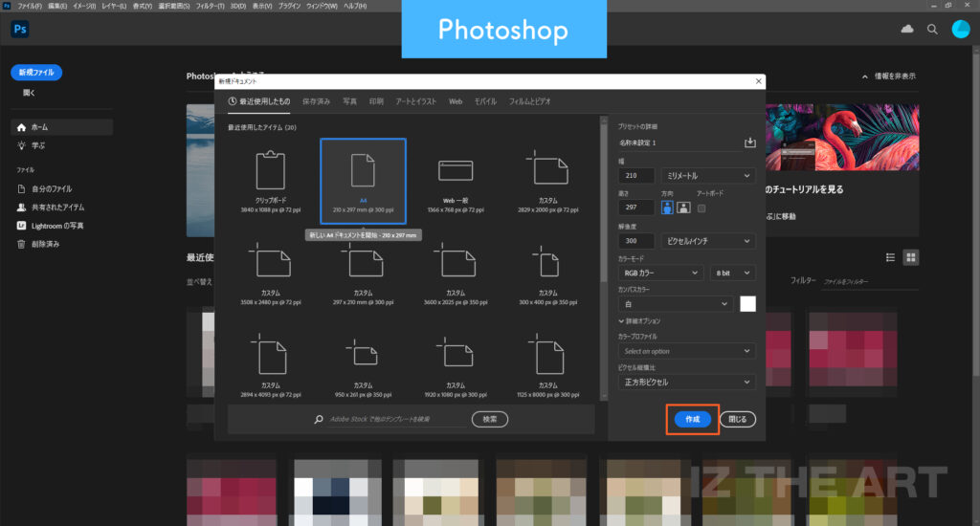The height and width of the screenshot is (526, 980).
Task: Open the user profile avatar
Action: click(960, 30)
